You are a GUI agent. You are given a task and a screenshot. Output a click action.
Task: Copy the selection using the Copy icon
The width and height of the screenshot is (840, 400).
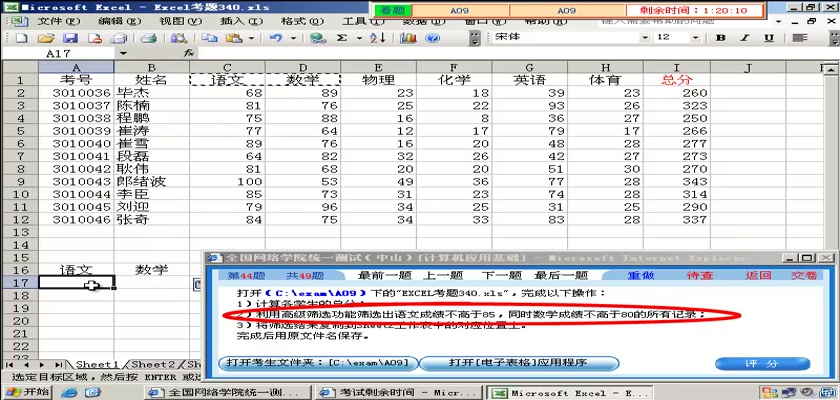click(x=209, y=38)
